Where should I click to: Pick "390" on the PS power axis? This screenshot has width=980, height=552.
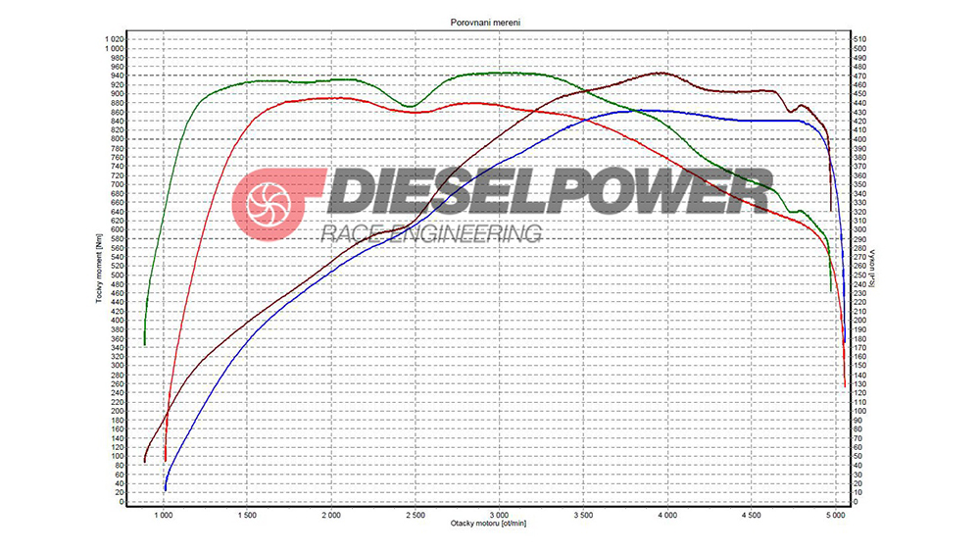[860, 148]
